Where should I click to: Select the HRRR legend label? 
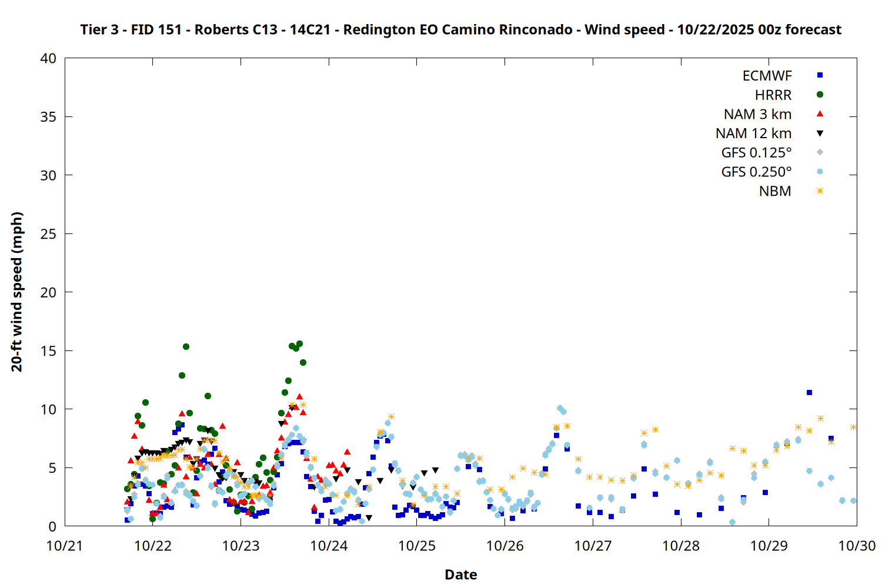773,95
